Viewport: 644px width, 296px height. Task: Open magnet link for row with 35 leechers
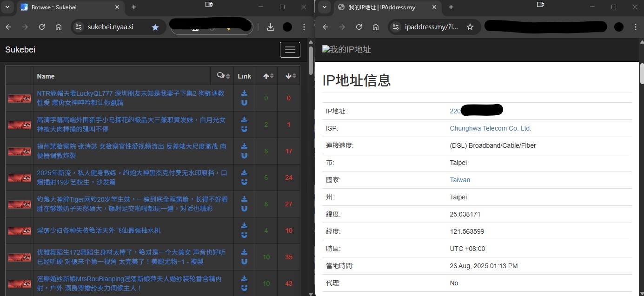[x=244, y=261]
